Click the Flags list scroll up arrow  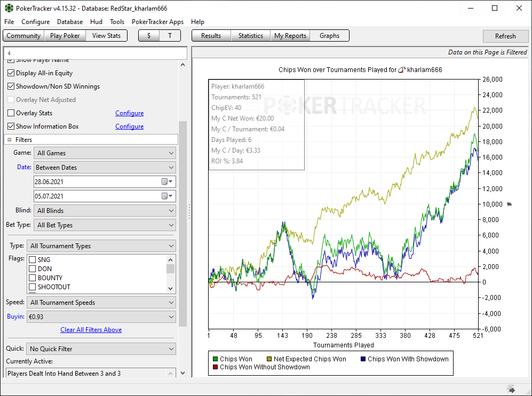[170, 259]
